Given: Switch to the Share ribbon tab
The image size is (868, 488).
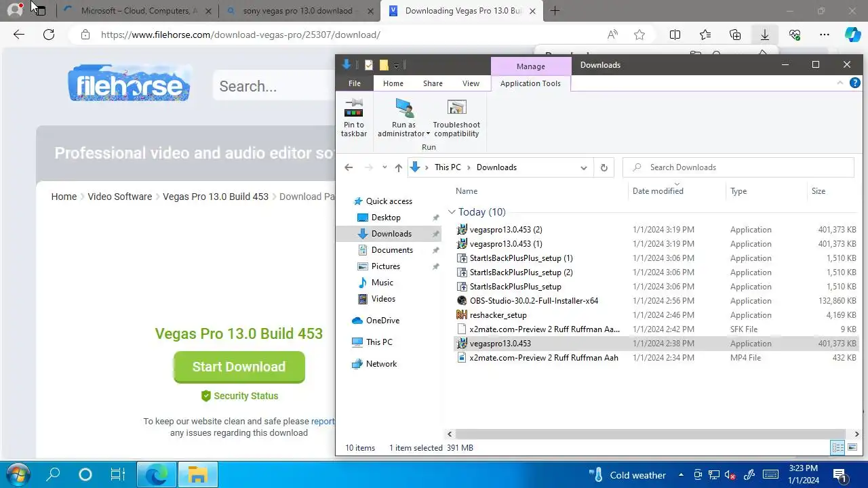Looking at the screenshot, I should click(433, 83).
